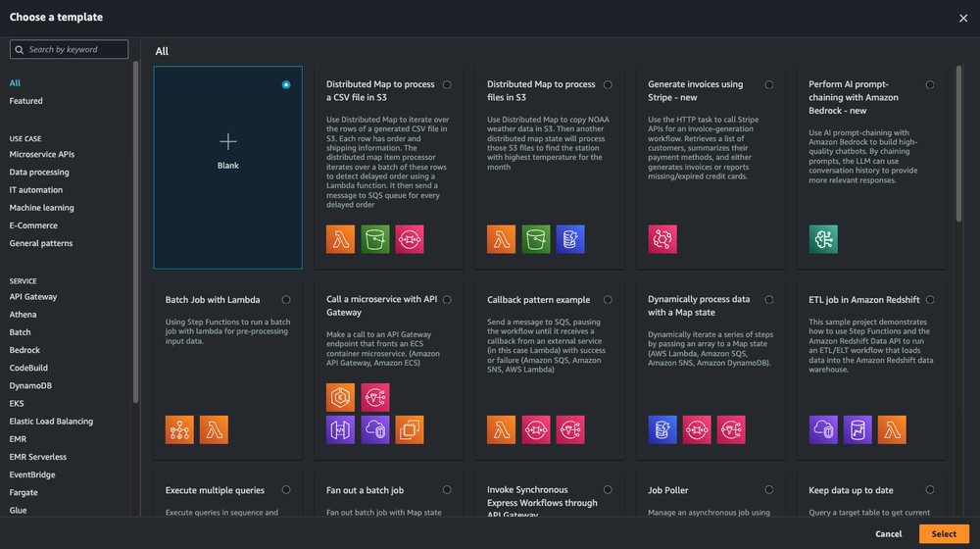Select Execute multiple queries radio button
Screen dimensions: 980x549
285,489
